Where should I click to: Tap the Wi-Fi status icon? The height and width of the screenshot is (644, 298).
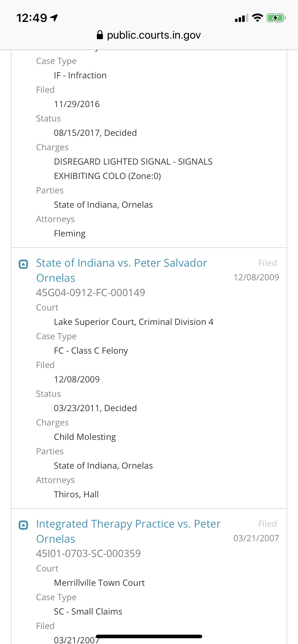click(257, 18)
